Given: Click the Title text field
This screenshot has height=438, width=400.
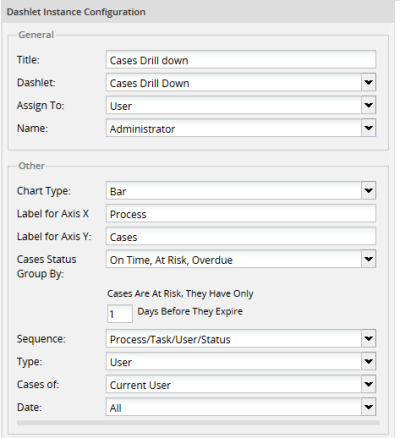Looking at the screenshot, I should (241, 60).
